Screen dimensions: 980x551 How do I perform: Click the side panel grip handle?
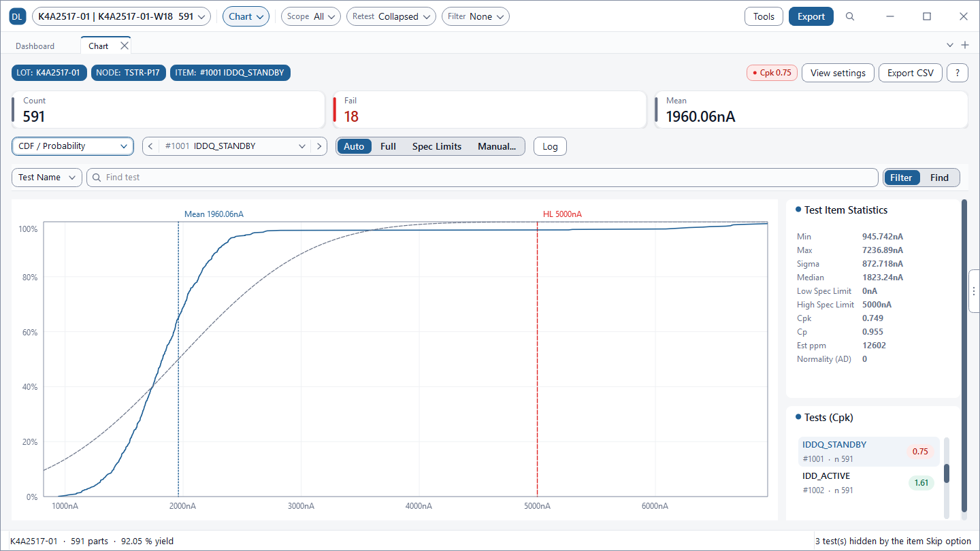tap(974, 290)
